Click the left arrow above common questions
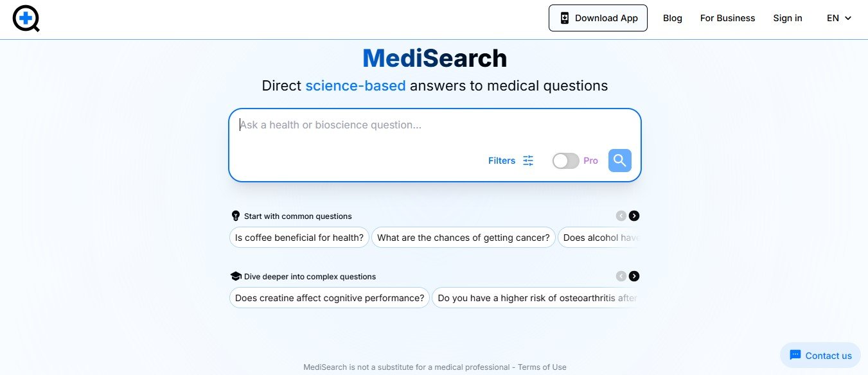This screenshot has height=375, width=868. (621, 216)
